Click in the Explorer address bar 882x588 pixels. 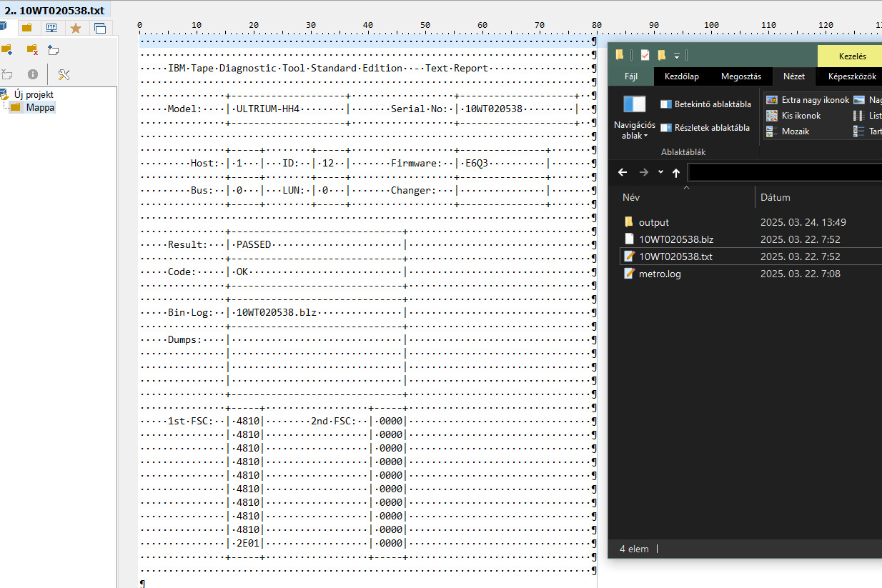(x=785, y=172)
